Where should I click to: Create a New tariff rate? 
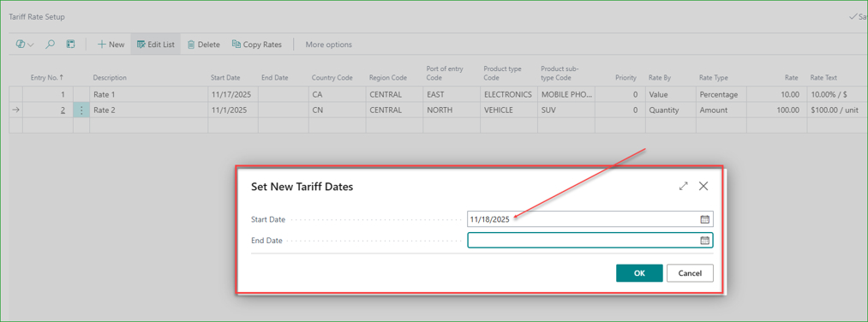click(111, 45)
